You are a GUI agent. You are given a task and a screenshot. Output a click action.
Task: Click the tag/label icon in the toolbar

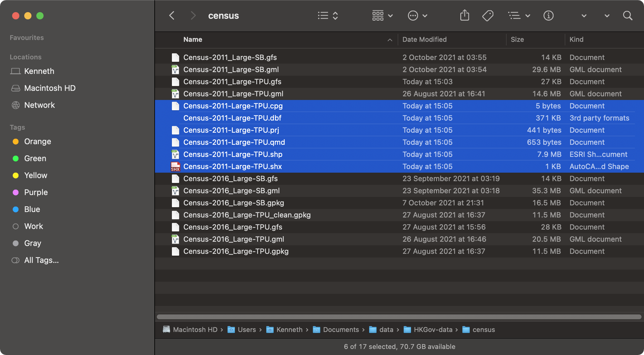[488, 15]
